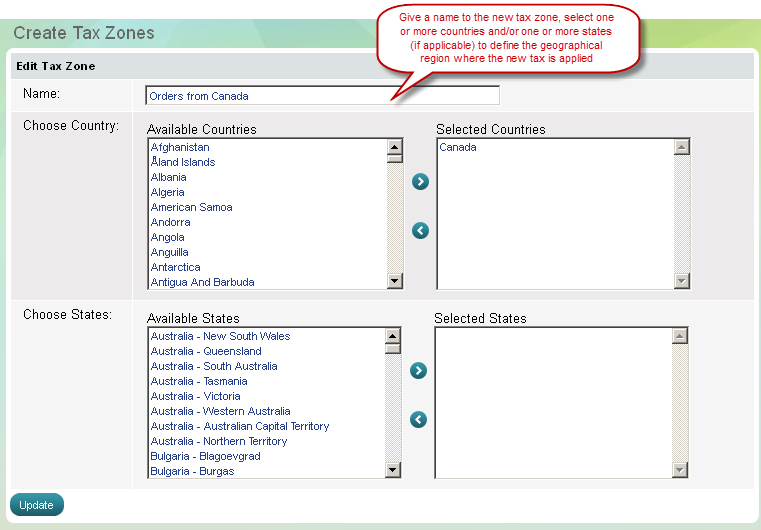Select Antigua And Barbuda country
This screenshot has height=530, width=761.
(202, 282)
